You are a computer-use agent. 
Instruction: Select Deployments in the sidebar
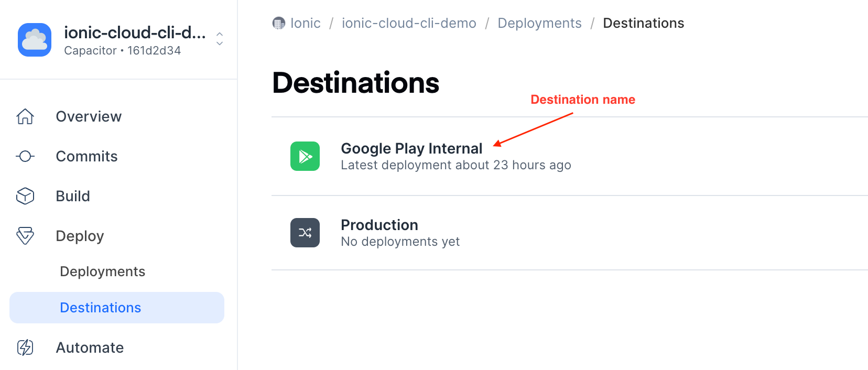(102, 271)
